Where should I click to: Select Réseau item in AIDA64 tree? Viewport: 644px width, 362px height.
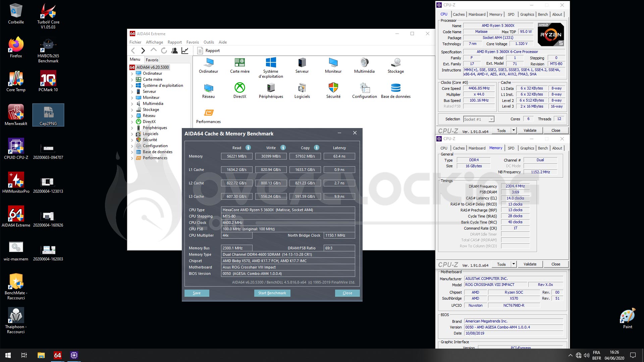coord(149,116)
